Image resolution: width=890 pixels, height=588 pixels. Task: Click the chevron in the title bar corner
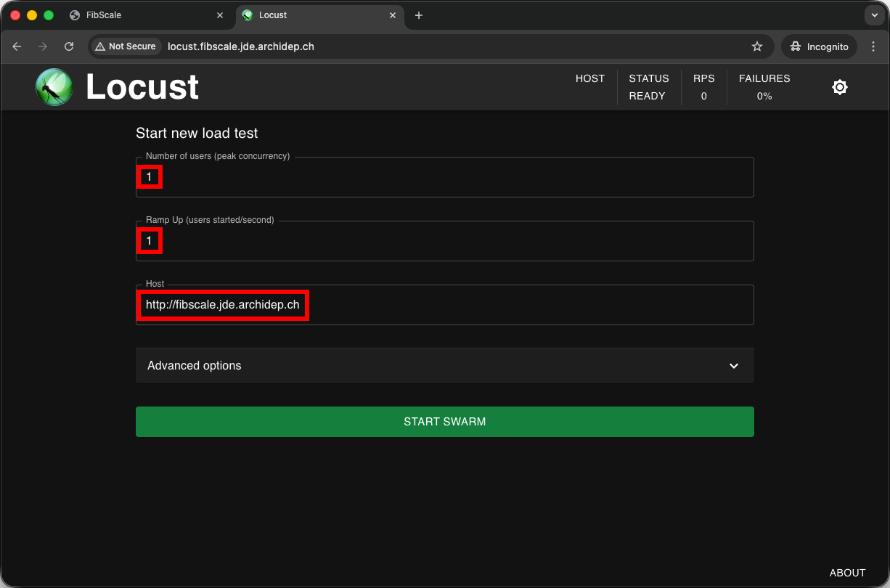874,15
